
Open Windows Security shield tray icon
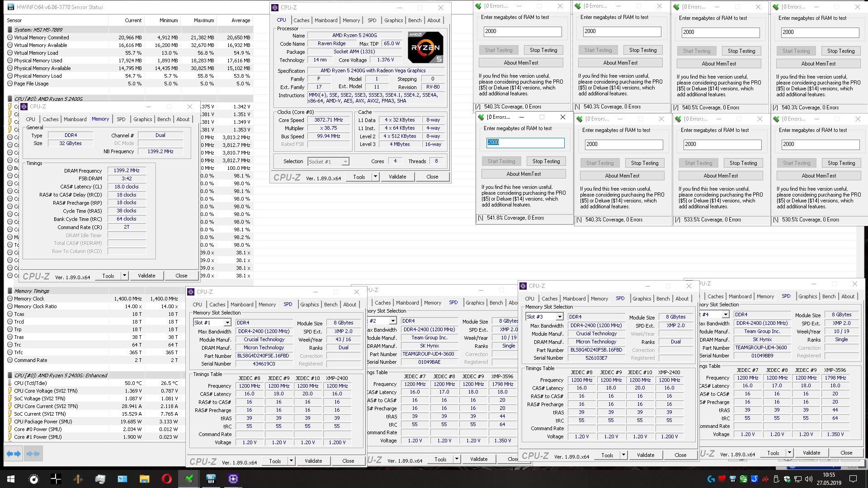pos(787,479)
